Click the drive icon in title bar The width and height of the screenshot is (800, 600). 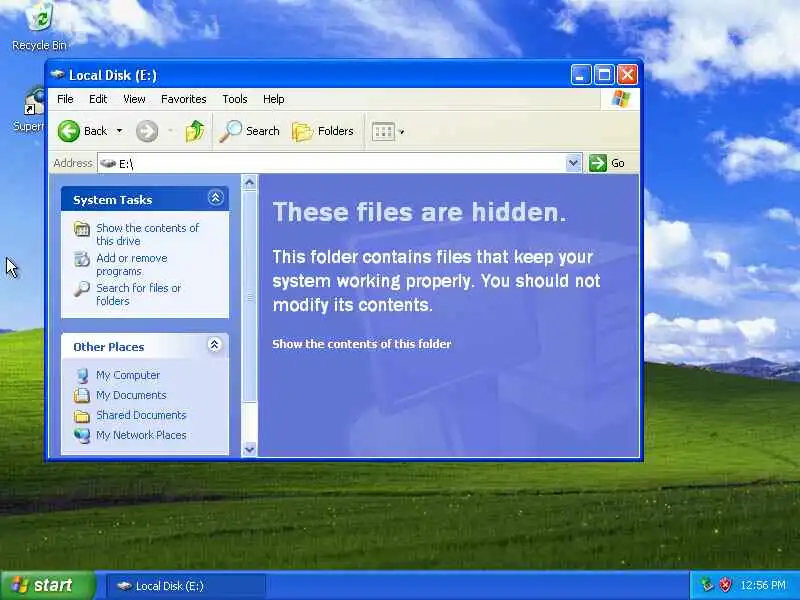pyautogui.click(x=57, y=74)
